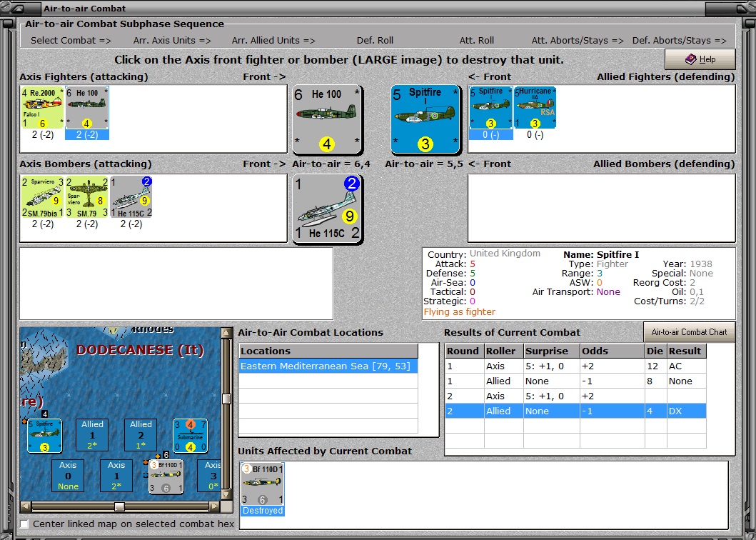Open the Help button
The width and height of the screenshot is (756, 540).
700,59
